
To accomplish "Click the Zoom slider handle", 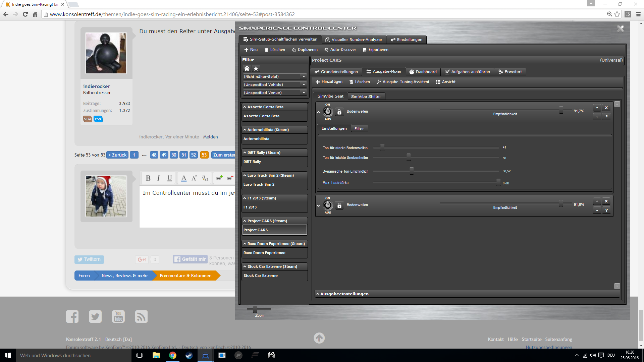I will click(255, 309).
